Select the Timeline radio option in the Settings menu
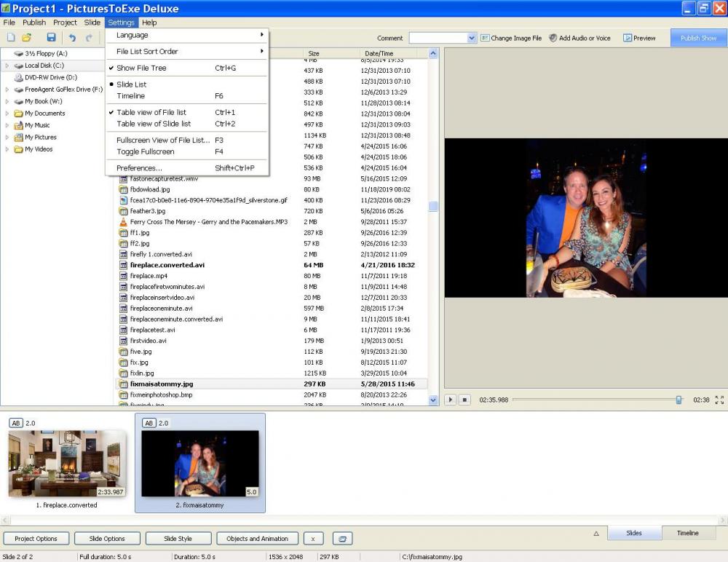Image resolution: width=728 pixels, height=562 pixels. point(131,96)
